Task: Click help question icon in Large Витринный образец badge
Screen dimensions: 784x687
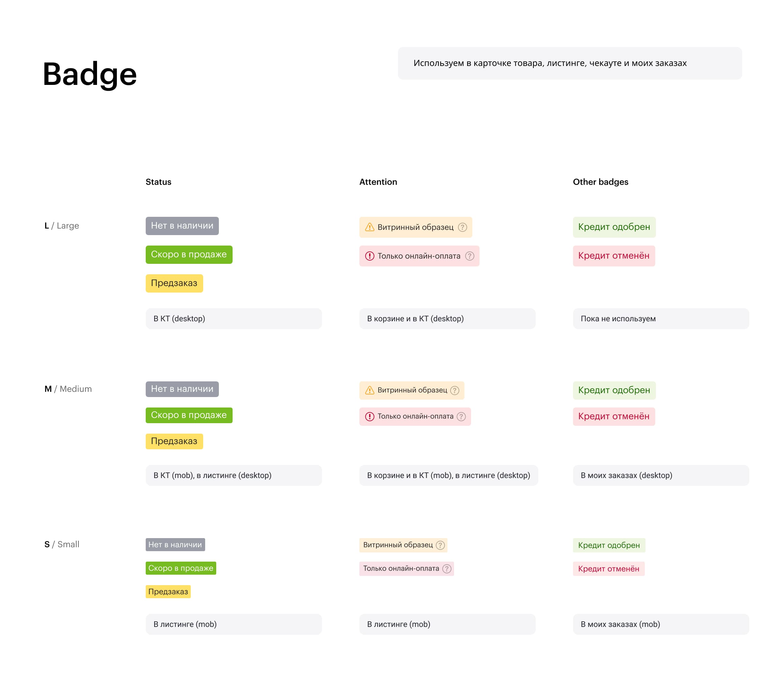Action: [463, 227]
